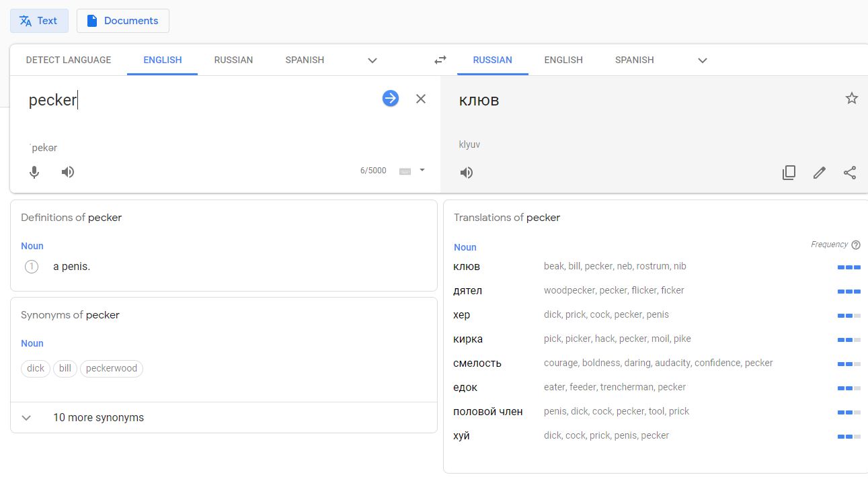Click the back-translation 'woodpecker'
The image size is (868, 483).
[x=569, y=290]
